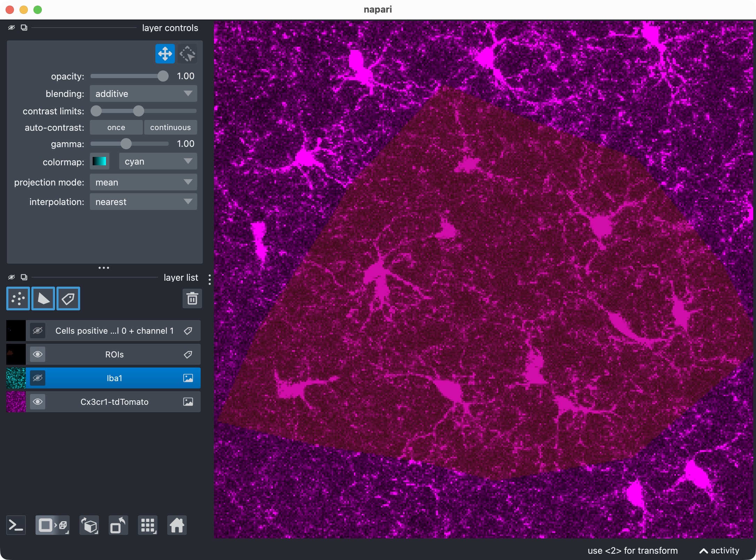Click the three-dot panel splitter handle
This screenshot has height=560, width=756.
[x=104, y=268]
